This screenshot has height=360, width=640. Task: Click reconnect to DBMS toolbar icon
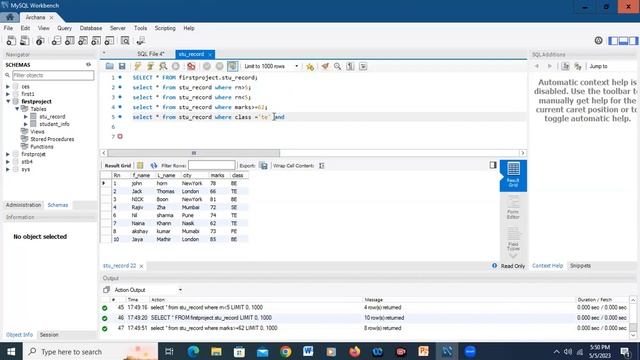click(x=141, y=41)
